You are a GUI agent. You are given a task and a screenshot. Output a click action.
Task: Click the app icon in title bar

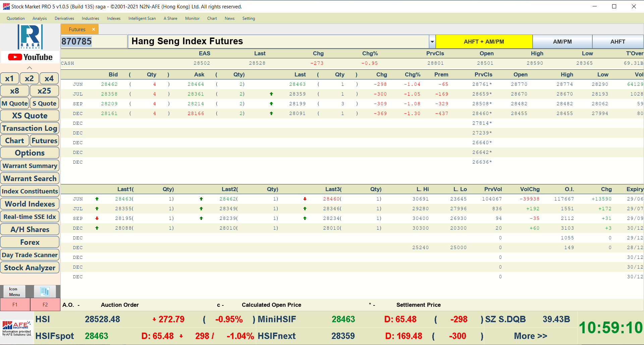(x=6, y=6)
